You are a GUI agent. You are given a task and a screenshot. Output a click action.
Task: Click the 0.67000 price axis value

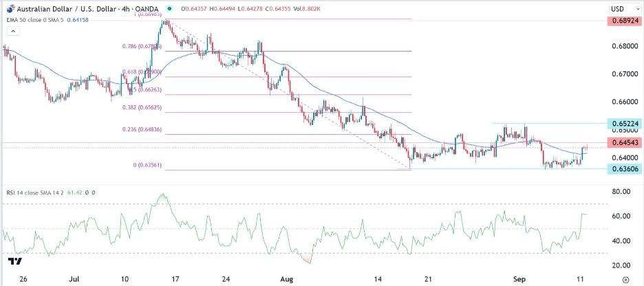pyautogui.click(x=625, y=74)
